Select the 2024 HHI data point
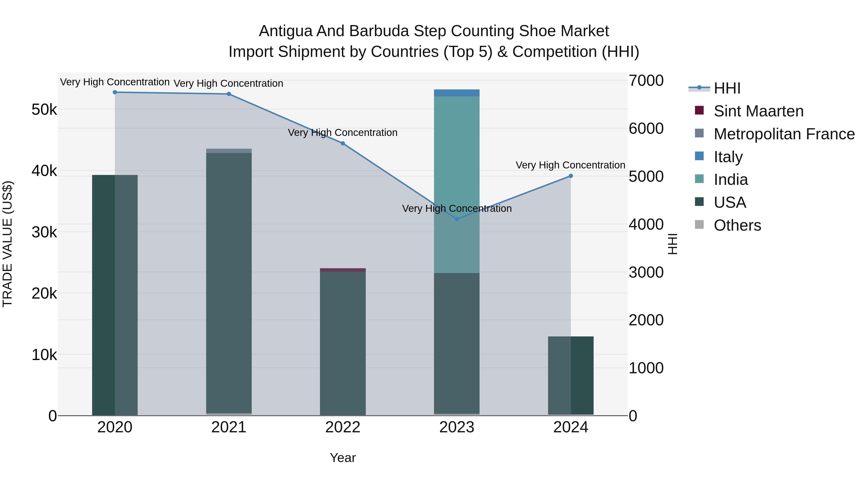868x488 pixels. (570, 176)
